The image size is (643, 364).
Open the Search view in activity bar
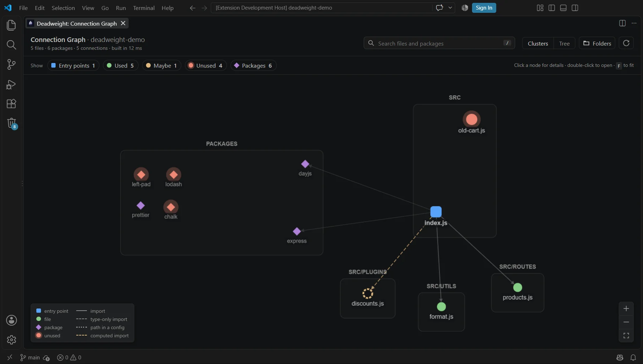11,44
